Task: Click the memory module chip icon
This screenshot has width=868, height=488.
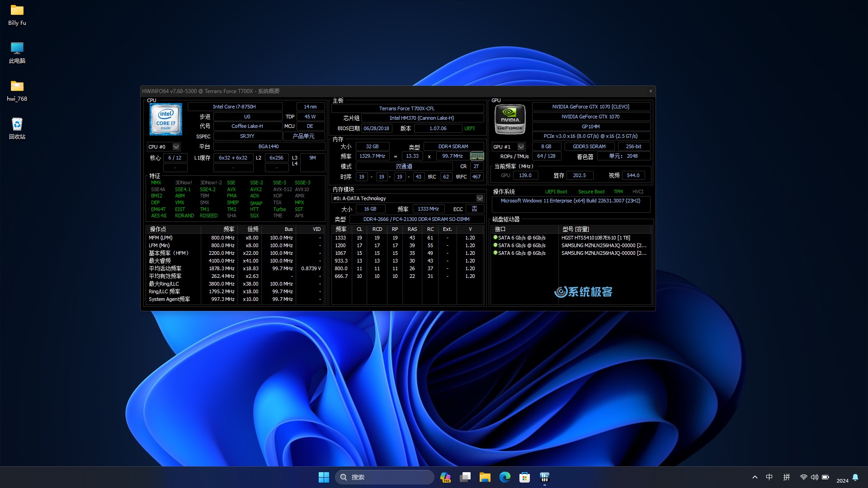Action: tap(476, 156)
